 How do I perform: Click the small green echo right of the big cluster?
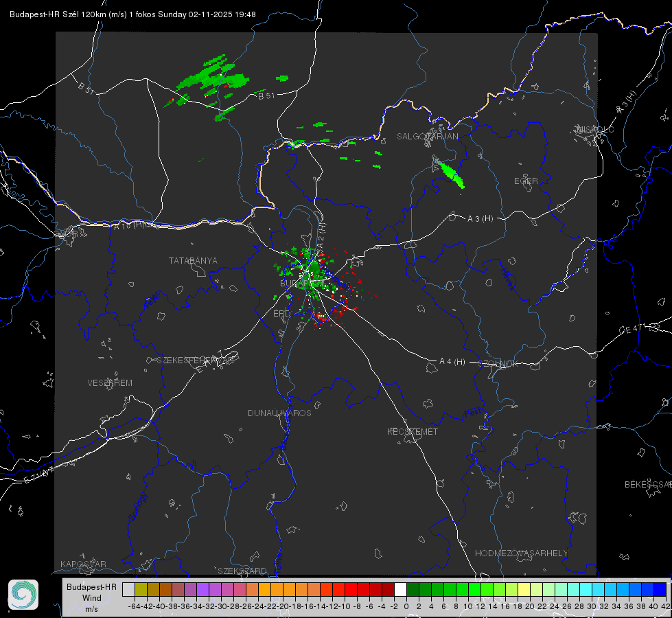[282, 78]
